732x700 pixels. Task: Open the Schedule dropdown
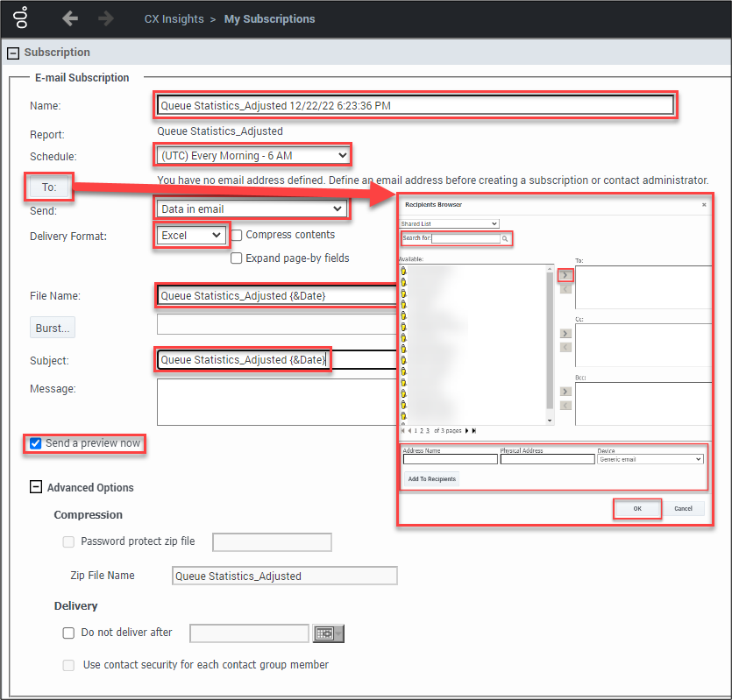point(252,156)
